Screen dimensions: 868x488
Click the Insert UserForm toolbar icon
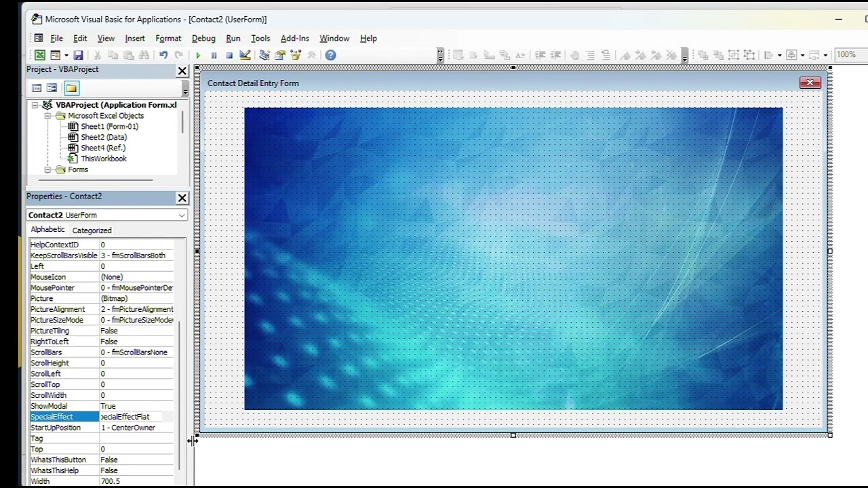[55, 56]
